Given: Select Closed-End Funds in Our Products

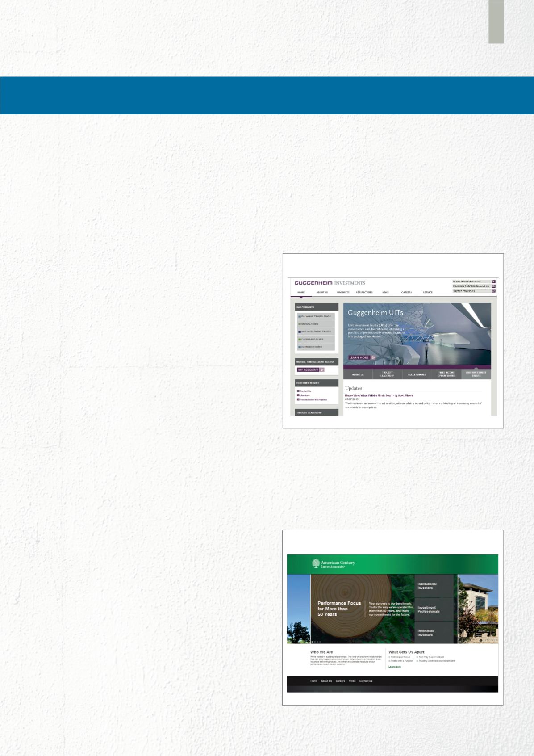Looking at the screenshot, I should pos(316,339).
